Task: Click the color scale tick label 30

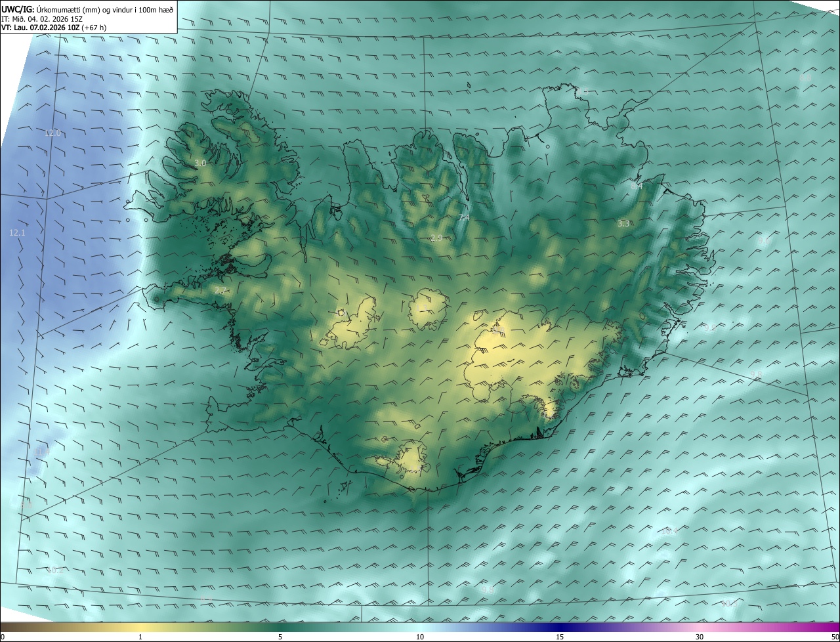Action: point(700,637)
